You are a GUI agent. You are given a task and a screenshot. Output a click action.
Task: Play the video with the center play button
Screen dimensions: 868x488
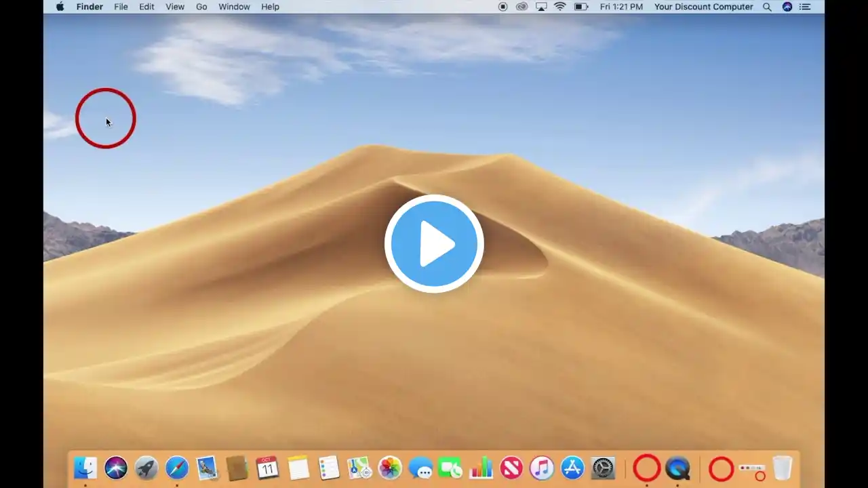(434, 244)
